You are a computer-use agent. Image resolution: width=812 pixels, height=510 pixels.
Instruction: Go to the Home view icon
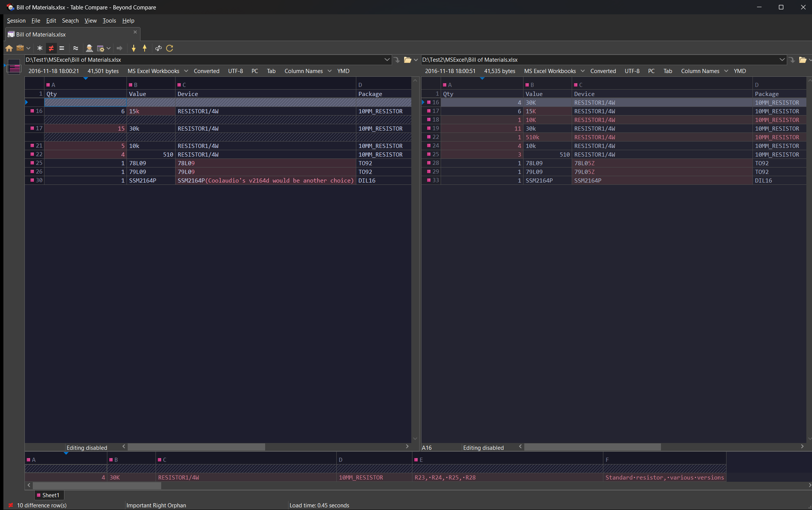click(x=9, y=48)
